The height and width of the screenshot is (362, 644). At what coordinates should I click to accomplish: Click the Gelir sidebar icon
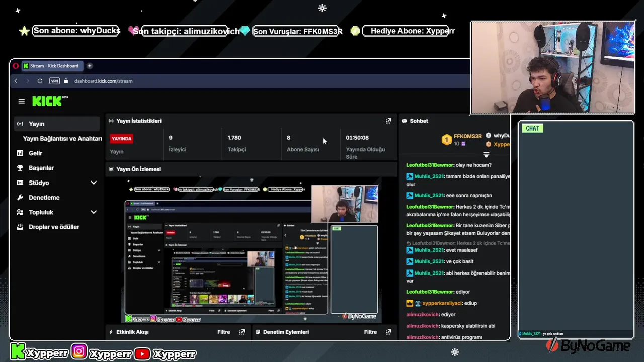tap(20, 153)
